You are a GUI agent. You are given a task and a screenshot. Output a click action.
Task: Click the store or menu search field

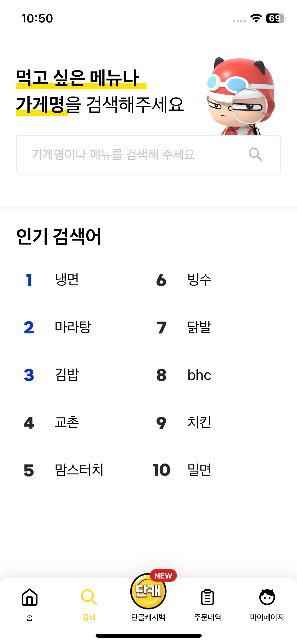pos(148,155)
